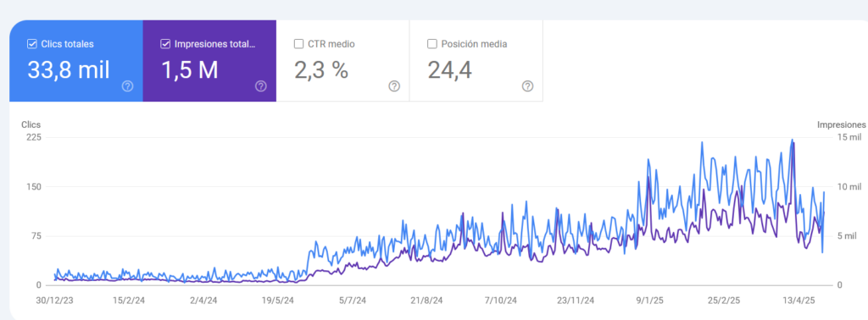Uncheck the Impresiones totales checkbox

165,44
